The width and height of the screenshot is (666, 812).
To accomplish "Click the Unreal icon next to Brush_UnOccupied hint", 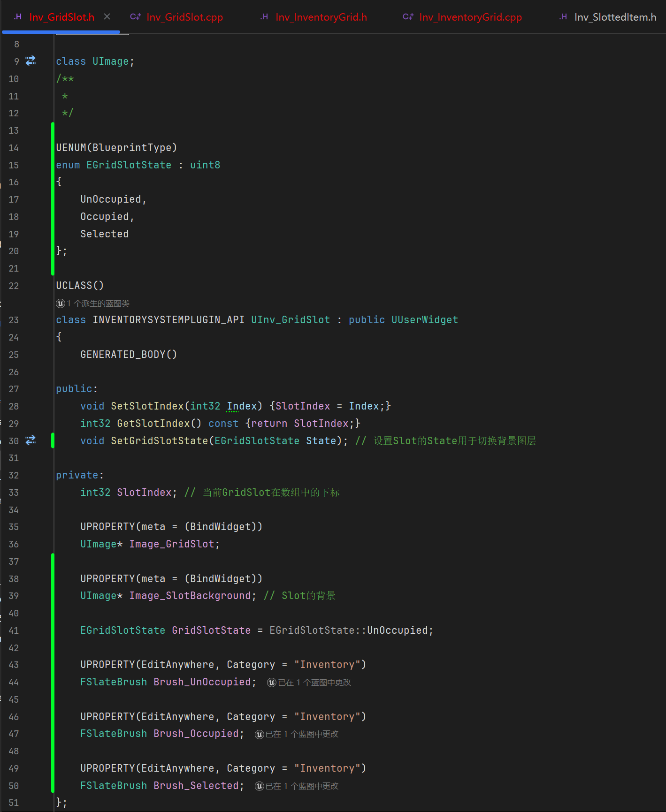I will click(x=271, y=683).
